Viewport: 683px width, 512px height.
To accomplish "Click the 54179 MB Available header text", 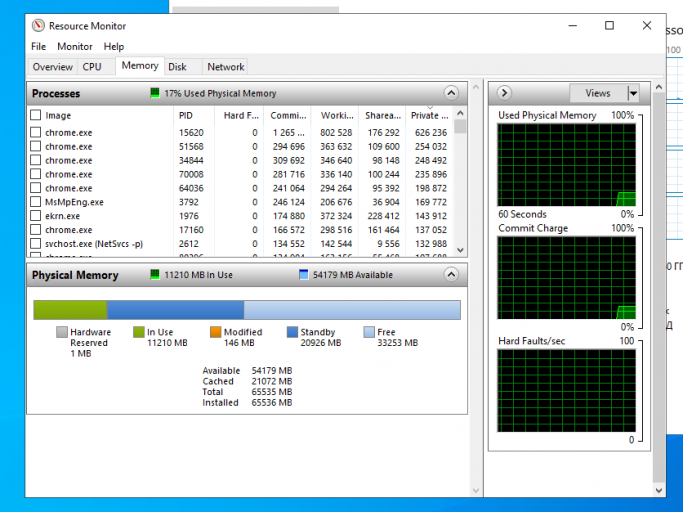I will (x=353, y=275).
